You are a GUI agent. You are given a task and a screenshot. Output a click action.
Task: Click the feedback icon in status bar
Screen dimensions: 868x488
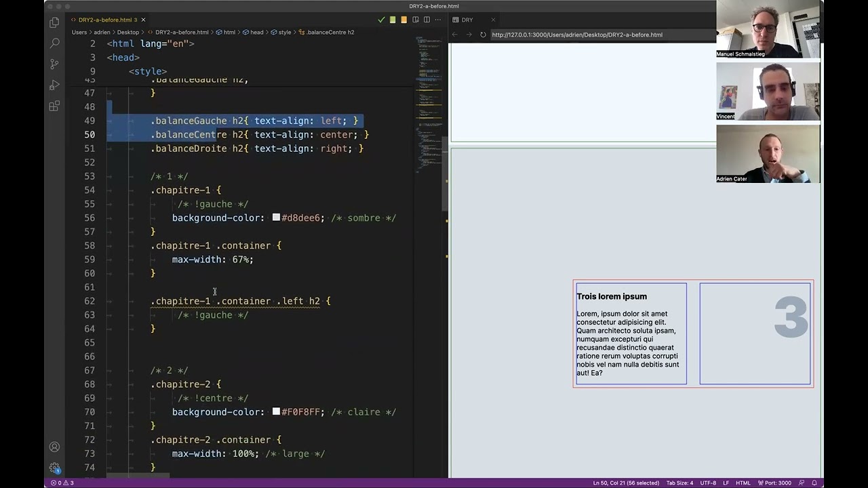pos(802,483)
